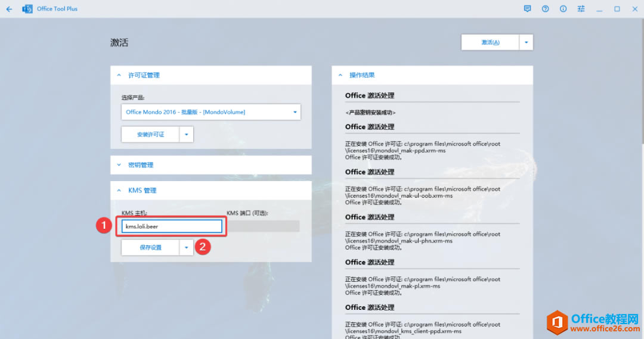Viewport: 644px width, 339px height.
Task: Click the mondovl_mak-ppd.xrm-ms log line
Action: pos(395,151)
